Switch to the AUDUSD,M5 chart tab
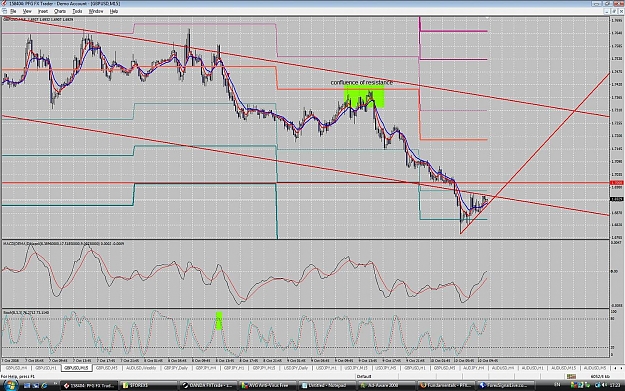The height and width of the screenshot is (391, 625). (x=594, y=368)
